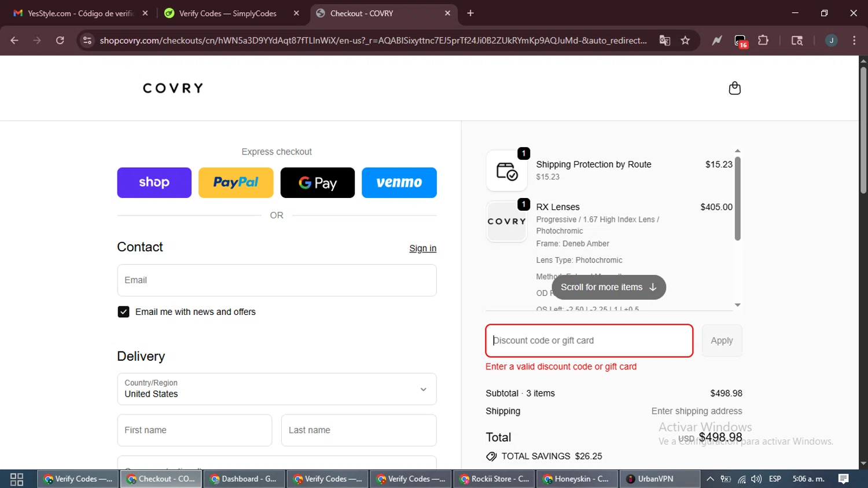Click Shipping Protection by Route thumbnail

point(506,171)
